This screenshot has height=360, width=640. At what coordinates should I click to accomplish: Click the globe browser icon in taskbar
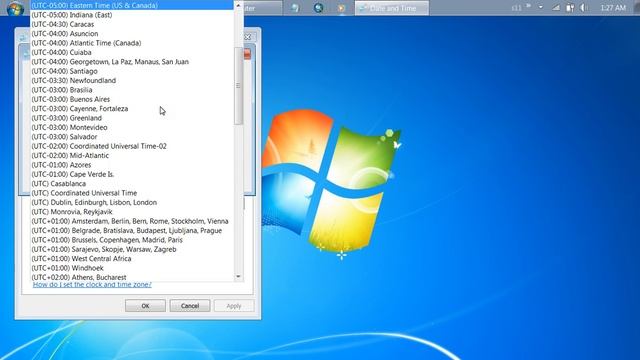318,8
